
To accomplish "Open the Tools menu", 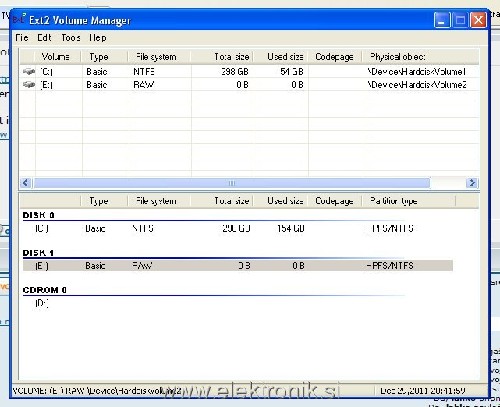I will click(71, 38).
